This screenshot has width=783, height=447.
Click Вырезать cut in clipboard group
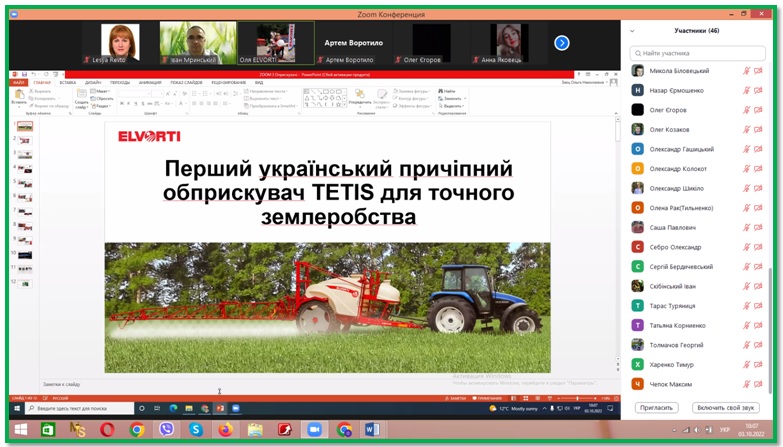40,91
